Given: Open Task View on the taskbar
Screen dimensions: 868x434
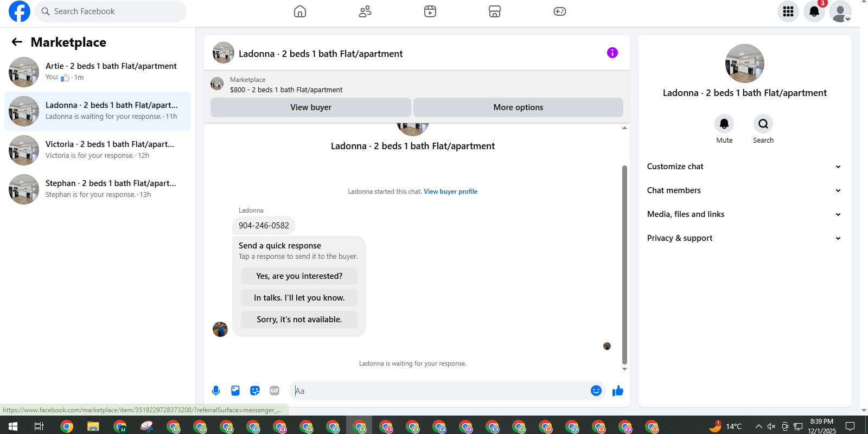Looking at the screenshot, I should pos(39,426).
